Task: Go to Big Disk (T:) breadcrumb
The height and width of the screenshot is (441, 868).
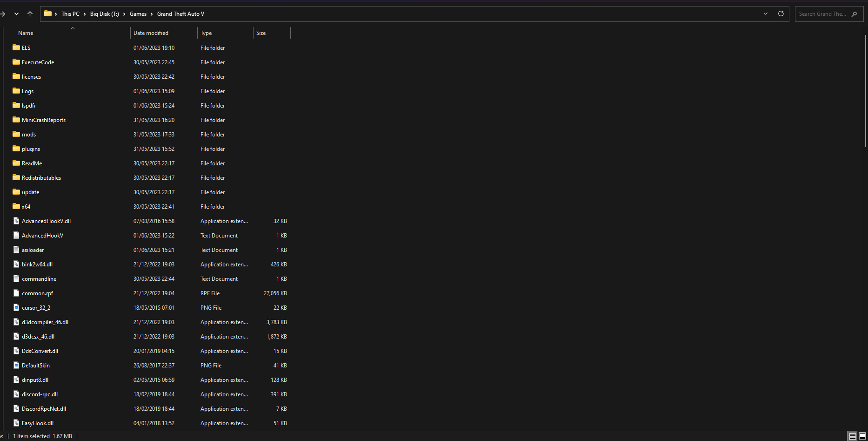Action: point(104,14)
